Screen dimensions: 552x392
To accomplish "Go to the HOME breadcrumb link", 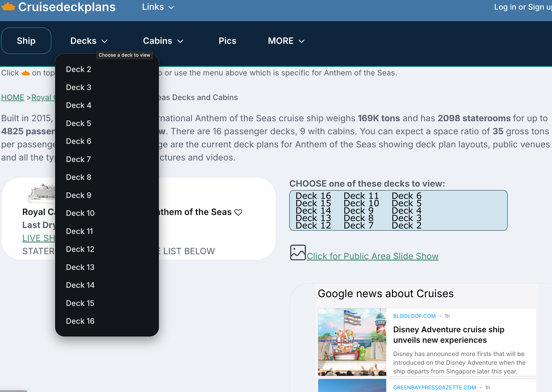I will tap(13, 97).
